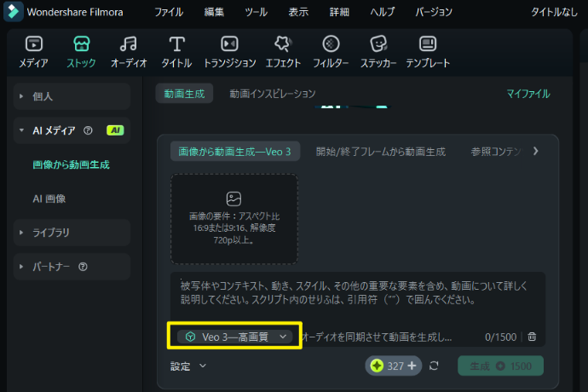Open the フィルター icon
This screenshot has width=588, height=392.
[x=331, y=44]
